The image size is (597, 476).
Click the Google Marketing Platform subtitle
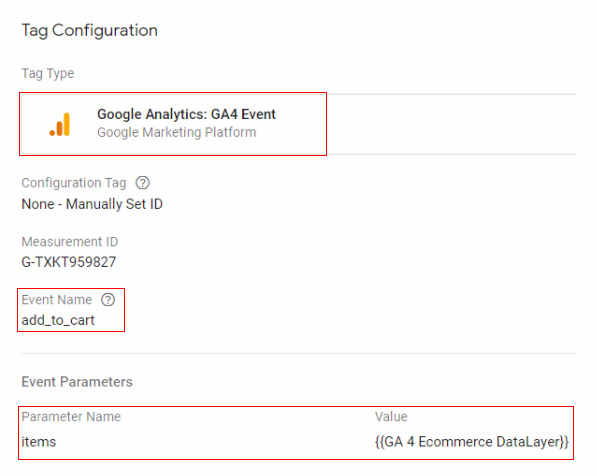177,132
